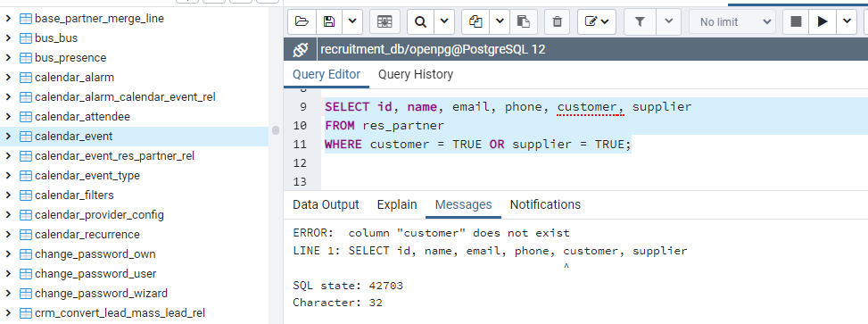
Task: Open the No limit rows dropdown
Action: [732, 21]
